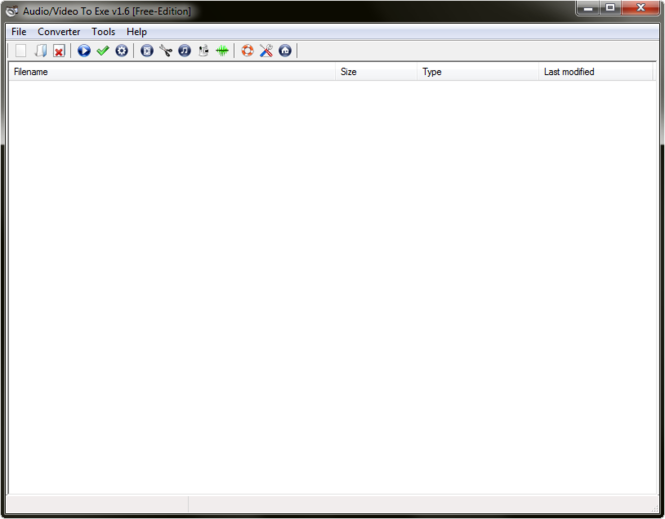Viewport: 665px width, 519px height.
Task: Click the green waveform icon
Action: pyautogui.click(x=222, y=51)
